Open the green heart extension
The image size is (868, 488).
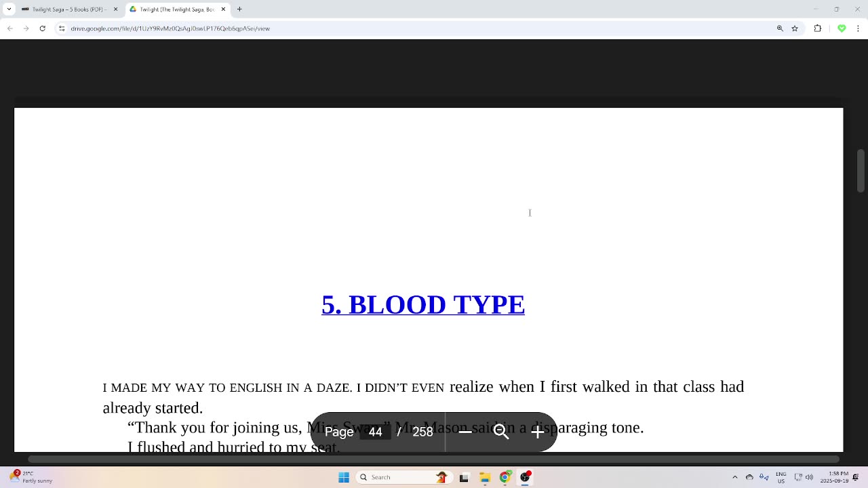point(842,28)
